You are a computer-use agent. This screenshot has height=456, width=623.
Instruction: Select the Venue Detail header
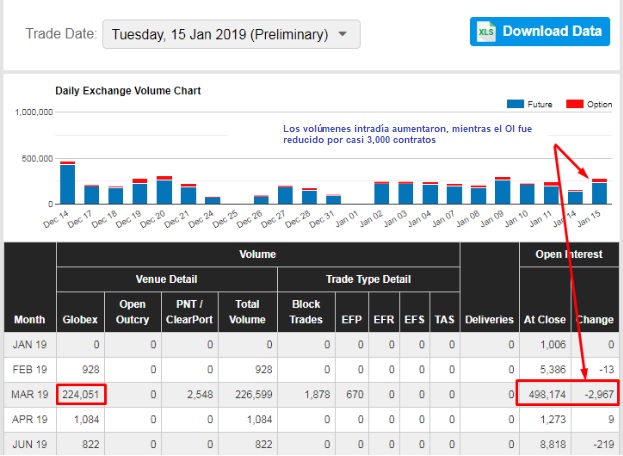click(166, 279)
